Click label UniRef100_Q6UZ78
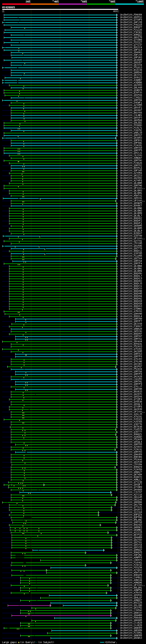The width and height of the screenshot is (146, 644). click(x=131, y=37)
